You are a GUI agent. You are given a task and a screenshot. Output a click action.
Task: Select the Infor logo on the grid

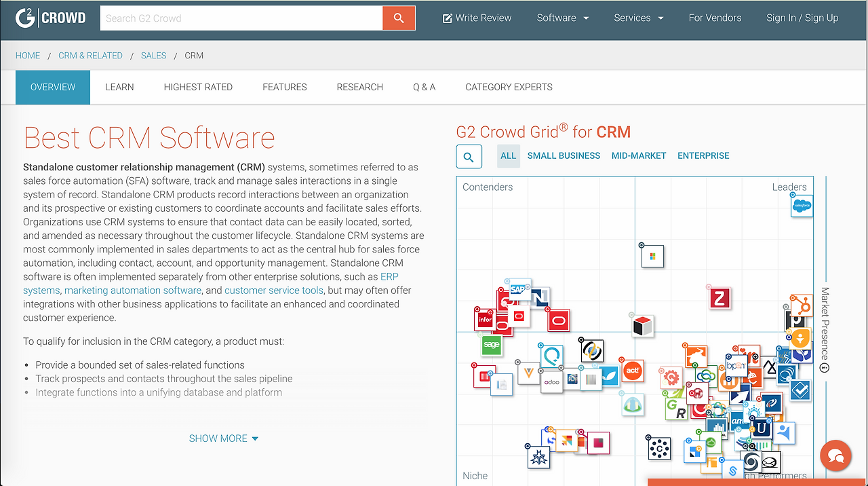(485, 319)
